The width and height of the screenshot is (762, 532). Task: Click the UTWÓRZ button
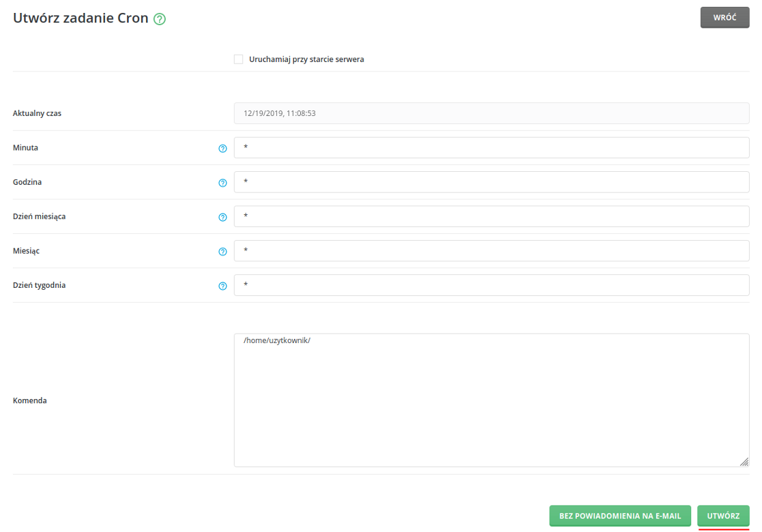pos(723,516)
